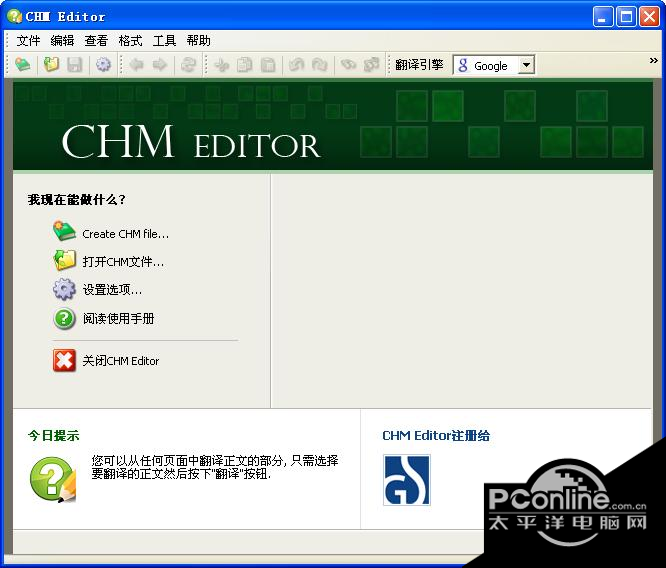This screenshot has height=568, width=666.
Task: Click the copy toolbar icon
Action: 244,65
